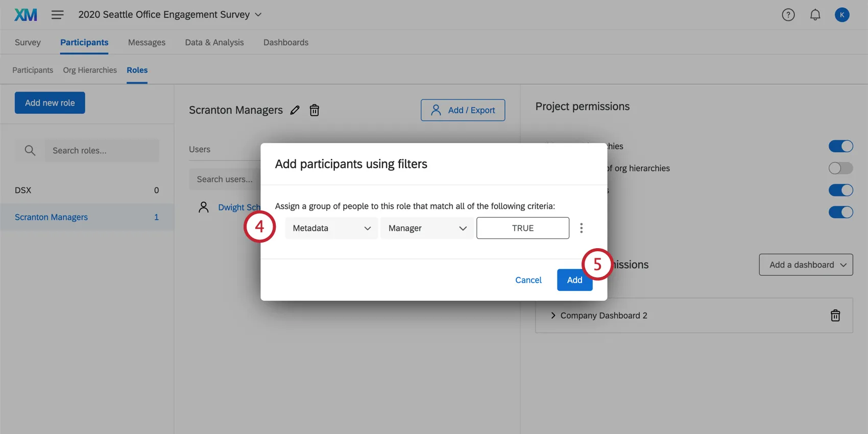Delete the Scranton Managers role via trash icon

click(x=315, y=110)
